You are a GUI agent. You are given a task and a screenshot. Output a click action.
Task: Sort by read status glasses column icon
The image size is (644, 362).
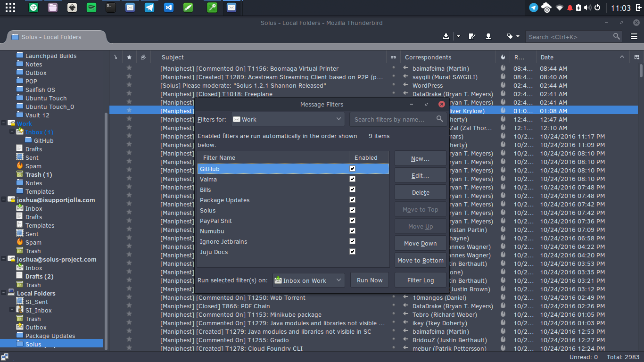tap(394, 57)
